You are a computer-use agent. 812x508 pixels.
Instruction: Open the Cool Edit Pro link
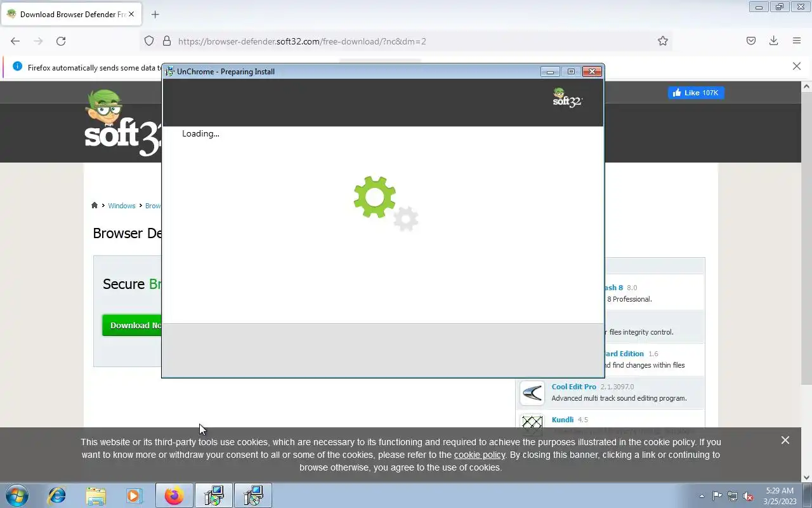pyautogui.click(x=574, y=387)
